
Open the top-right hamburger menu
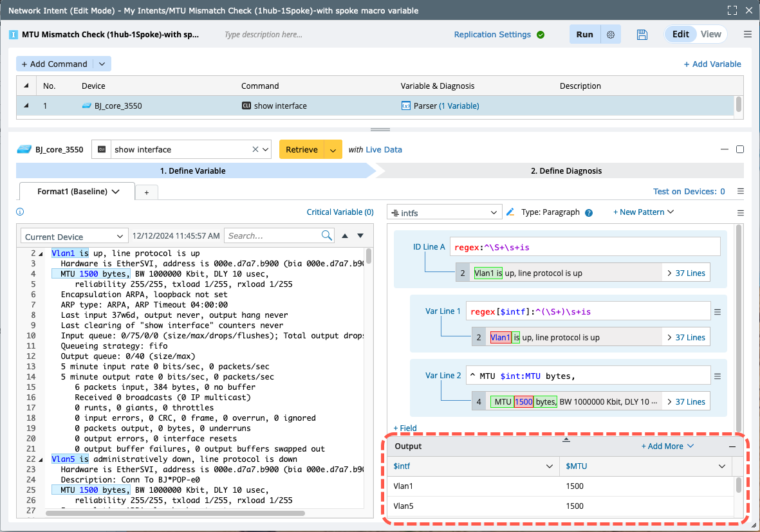click(x=747, y=35)
